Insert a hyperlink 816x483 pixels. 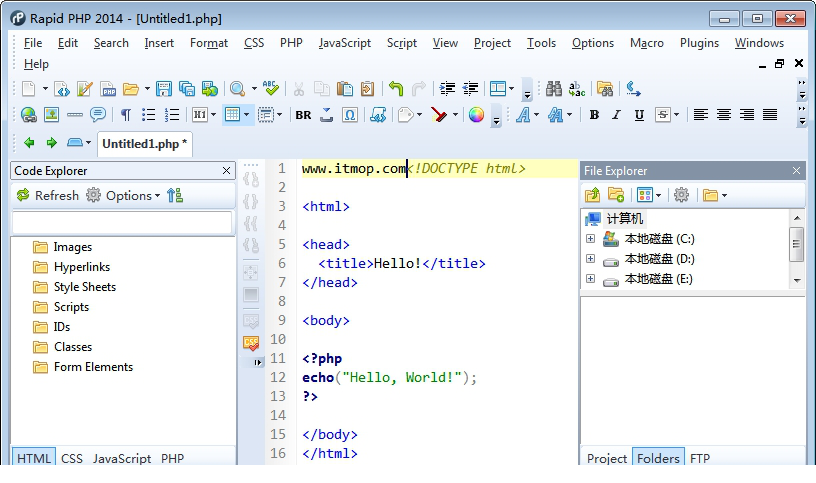[x=29, y=115]
